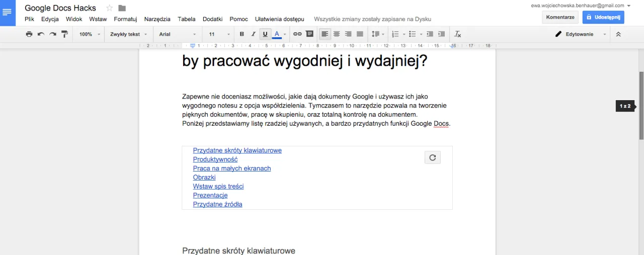
Task: Open the Narzędzia menu
Action: coord(157,19)
